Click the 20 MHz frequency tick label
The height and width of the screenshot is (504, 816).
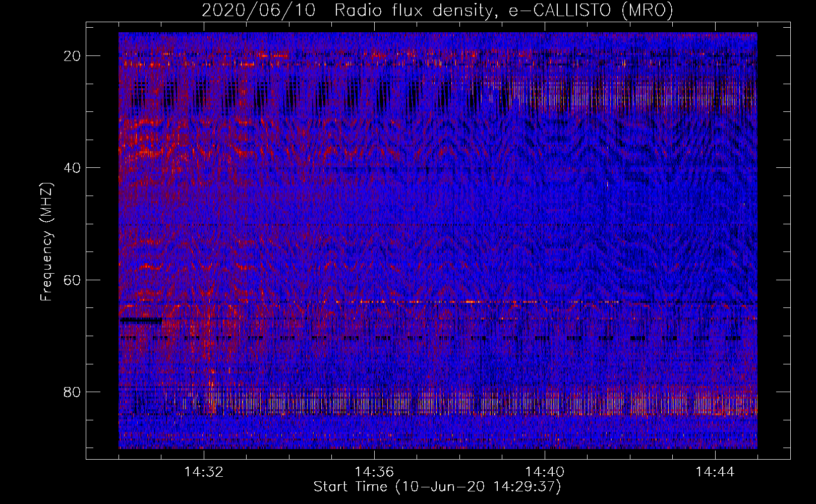(x=72, y=56)
